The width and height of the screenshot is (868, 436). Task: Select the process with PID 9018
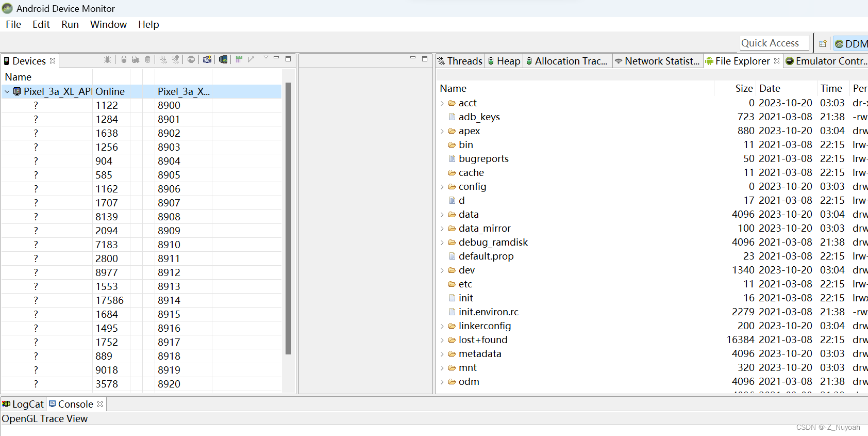[142, 370]
